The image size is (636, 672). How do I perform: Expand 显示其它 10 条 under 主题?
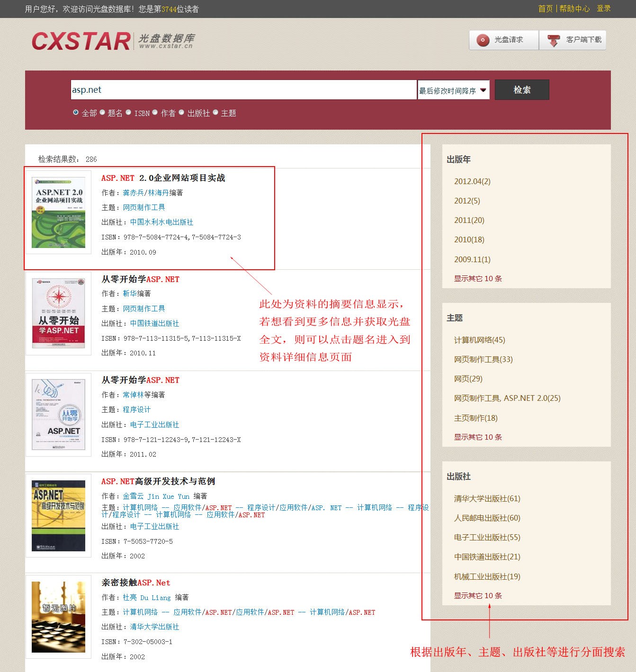coord(478,437)
